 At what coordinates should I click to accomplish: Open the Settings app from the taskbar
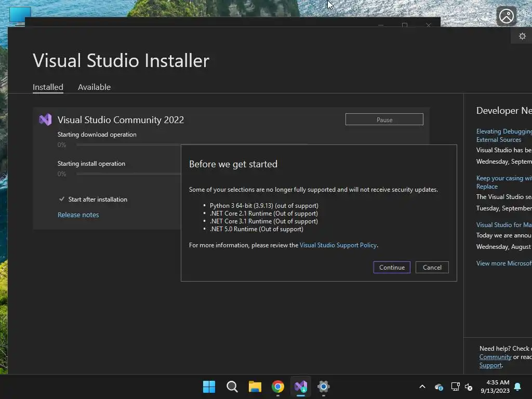[323, 387]
